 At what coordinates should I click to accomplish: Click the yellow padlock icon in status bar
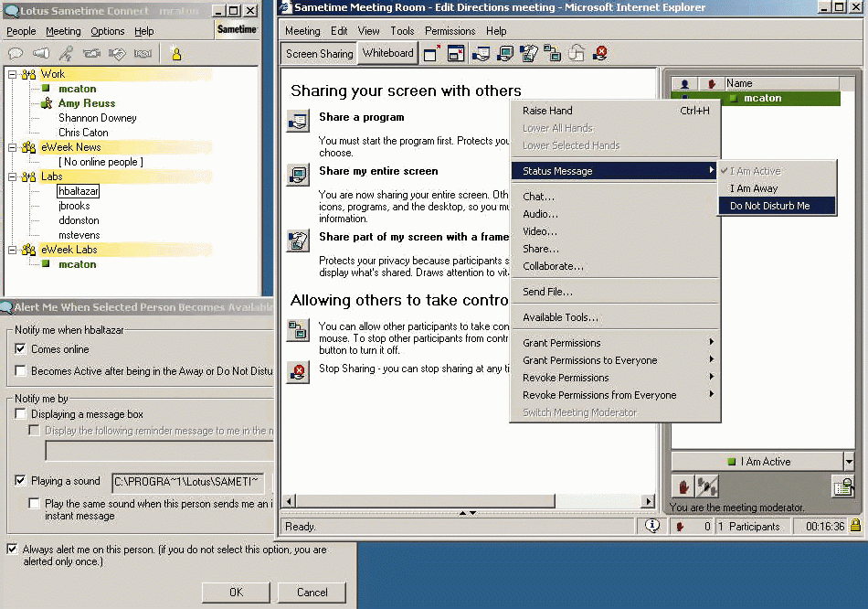pyautogui.click(x=855, y=525)
